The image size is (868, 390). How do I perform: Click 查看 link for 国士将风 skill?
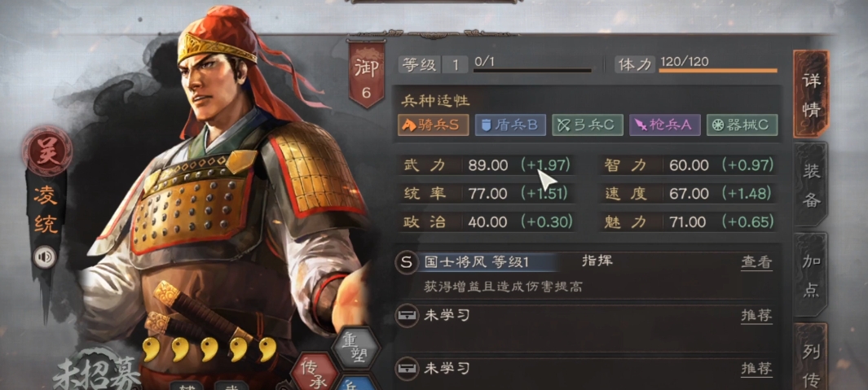coord(756,263)
